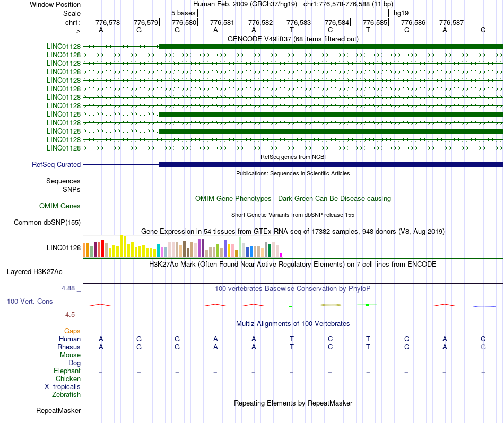This screenshot has height=423, width=504.
Task: Select the dark blue RefSeq Curated exon bar
Action: pyautogui.click(x=331, y=164)
